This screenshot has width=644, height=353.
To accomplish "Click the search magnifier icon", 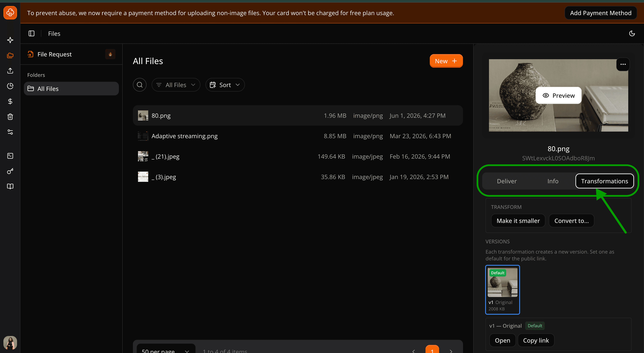I will click(140, 85).
